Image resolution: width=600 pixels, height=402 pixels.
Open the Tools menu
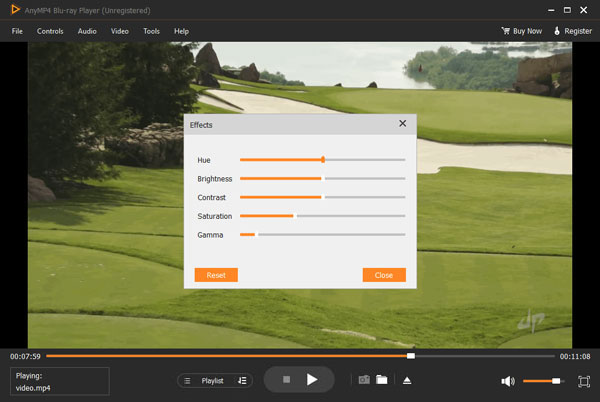pos(151,31)
